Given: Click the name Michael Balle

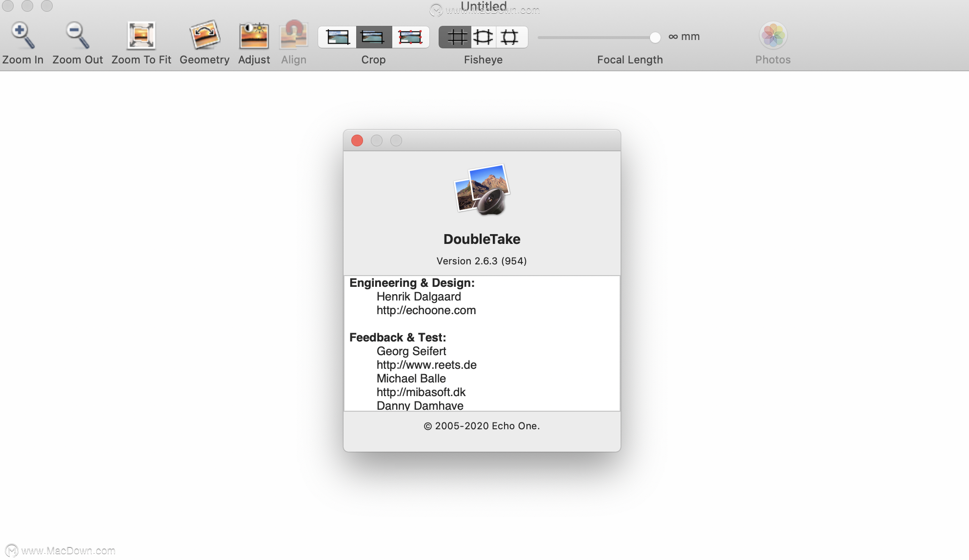Looking at the screenshot, I should pyautogui.click(x=411, y=379).
